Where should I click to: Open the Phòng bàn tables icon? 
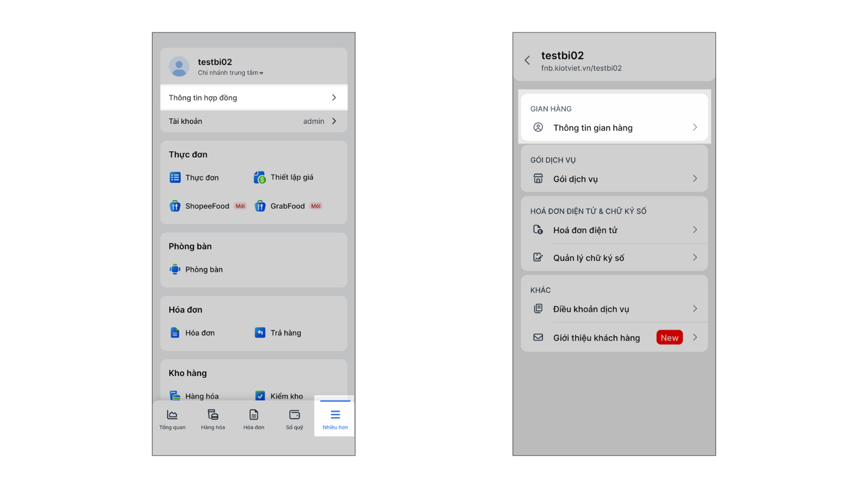pos(175,269)
